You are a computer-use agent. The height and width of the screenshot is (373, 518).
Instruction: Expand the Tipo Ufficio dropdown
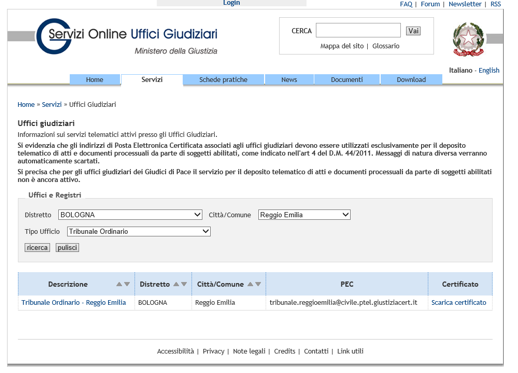139,231
